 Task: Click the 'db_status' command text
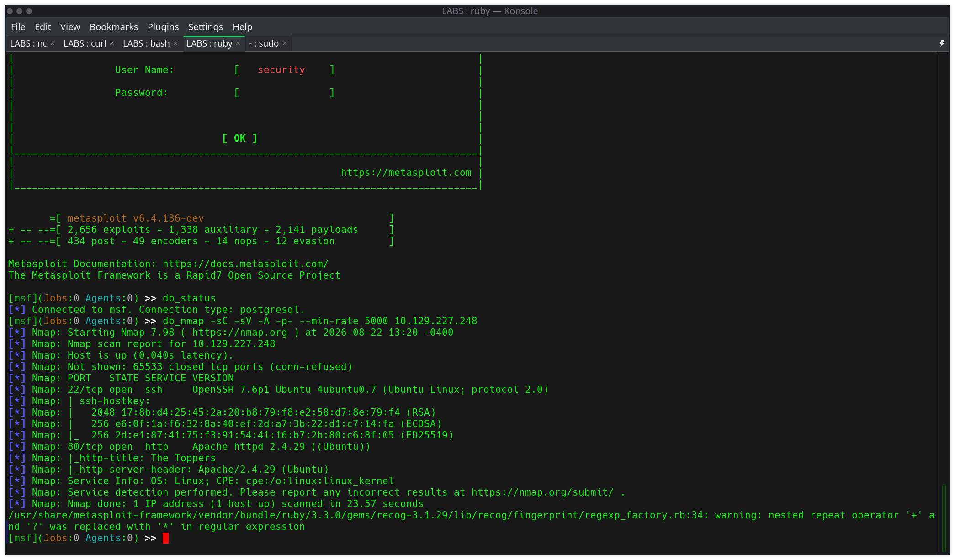(189, 298)
